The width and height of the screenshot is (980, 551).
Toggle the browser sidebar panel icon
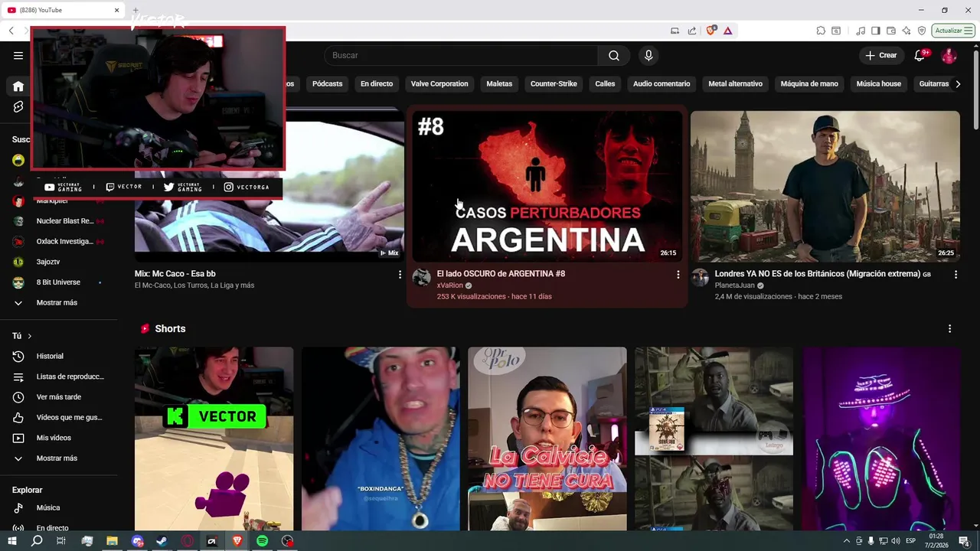click(x=876, y=31)
